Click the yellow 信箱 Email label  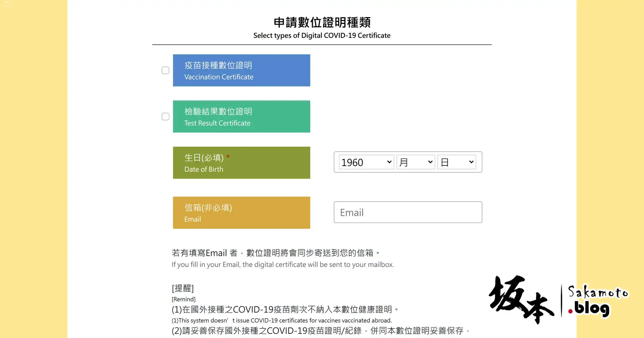(x=241, y=213)
